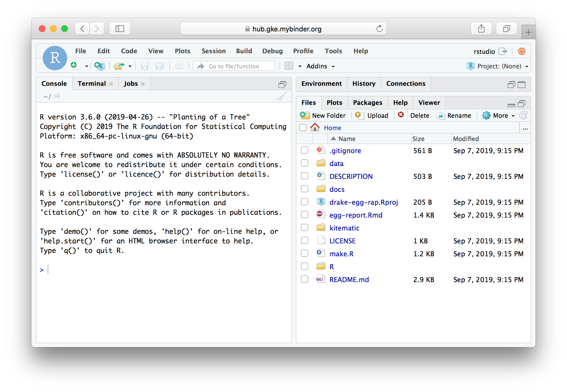Tick the select-all checkbox above the file list
This screenshot has width=567, height=392.
coord(303,127)
